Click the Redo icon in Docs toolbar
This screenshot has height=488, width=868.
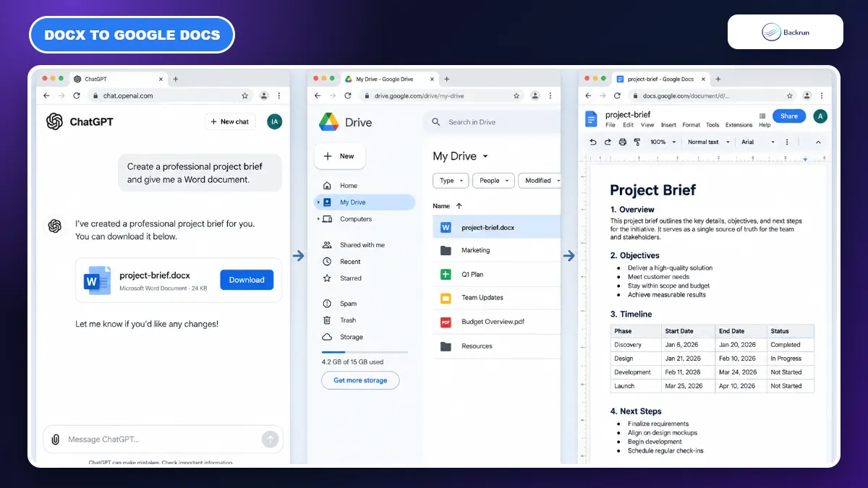pos(608,142)
